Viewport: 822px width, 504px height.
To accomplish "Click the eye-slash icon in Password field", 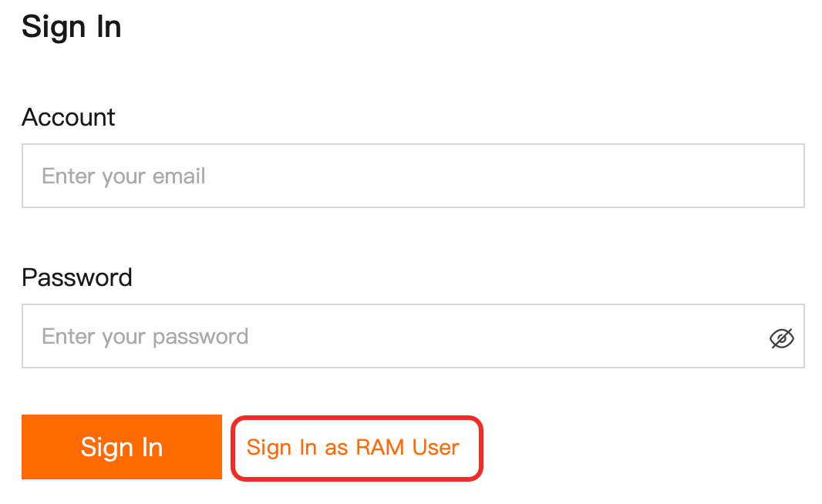I will (781, 338).
